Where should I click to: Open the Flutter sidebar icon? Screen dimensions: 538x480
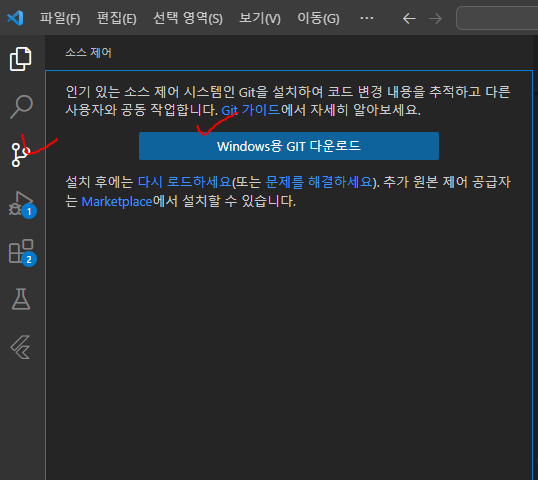click(x=21, y=347)
